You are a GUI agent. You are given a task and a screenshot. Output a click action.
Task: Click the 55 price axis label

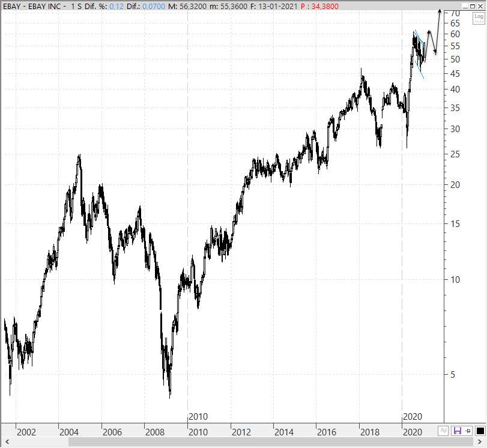(455, 46)
